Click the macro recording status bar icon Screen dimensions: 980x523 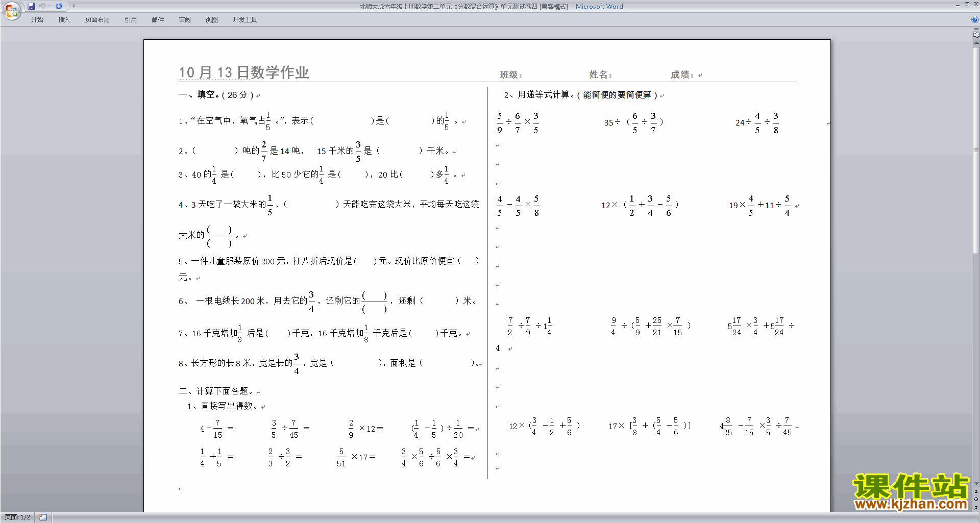click(x=43, y=517)
